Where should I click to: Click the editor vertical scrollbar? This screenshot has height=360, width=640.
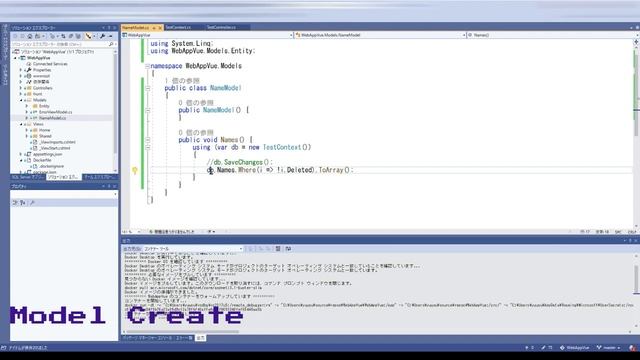coord(636,135)
